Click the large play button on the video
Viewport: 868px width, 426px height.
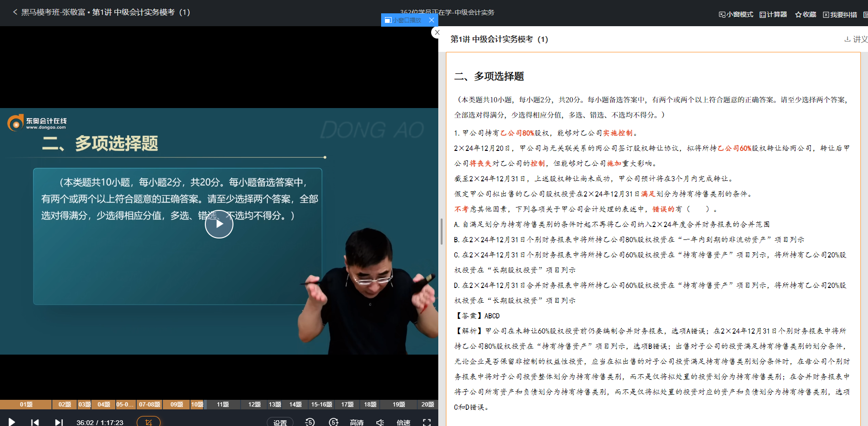[219, 224]
